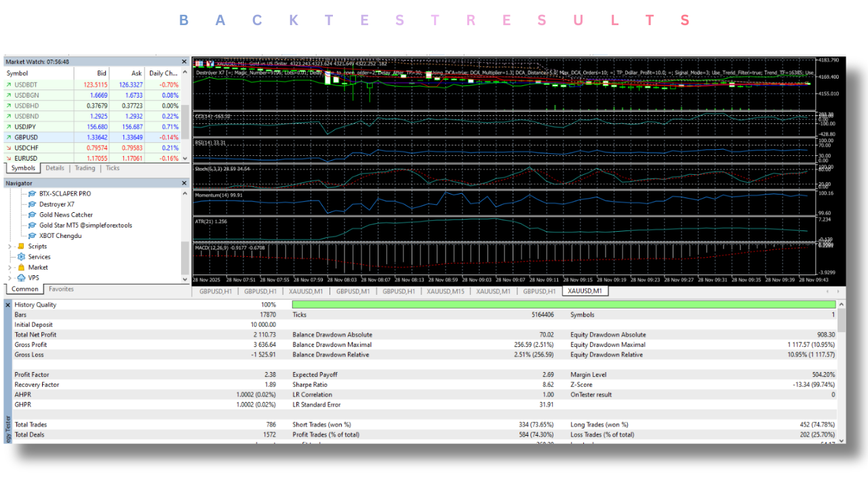The image size is (868, 488).
Task: Click the Scripts folder icon in Navigator
Action: pyautogui.click(x=21, y=247)
